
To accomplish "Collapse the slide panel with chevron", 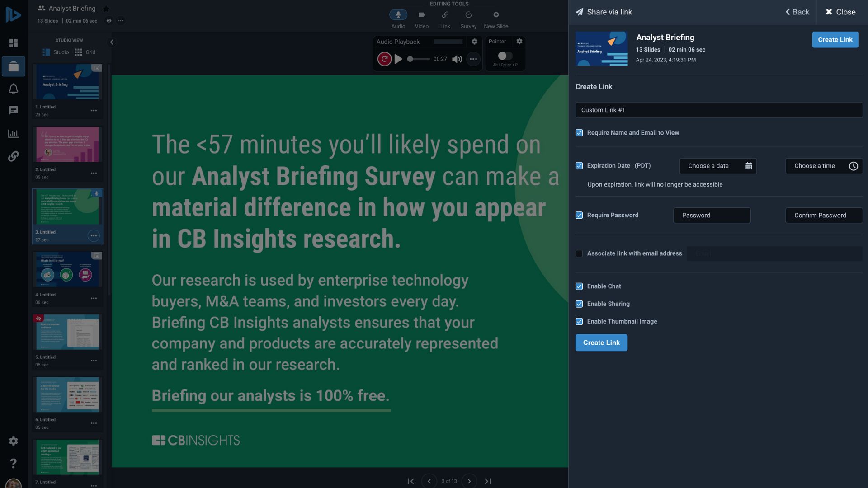I will click(112, 42).
